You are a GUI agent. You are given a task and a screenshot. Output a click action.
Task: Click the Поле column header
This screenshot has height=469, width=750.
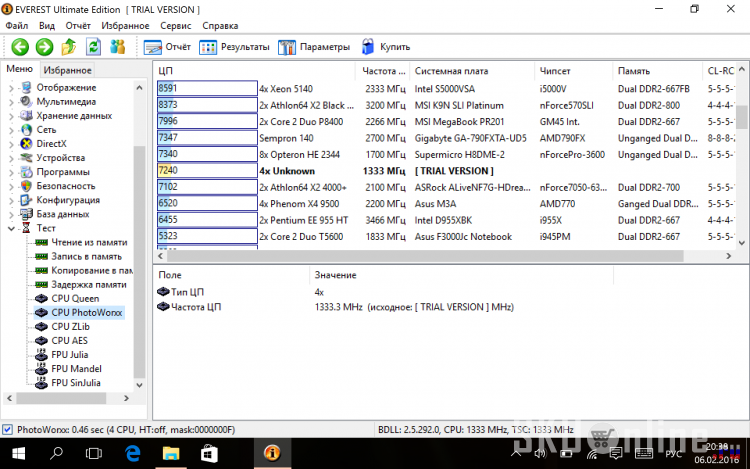click(232, 275)
